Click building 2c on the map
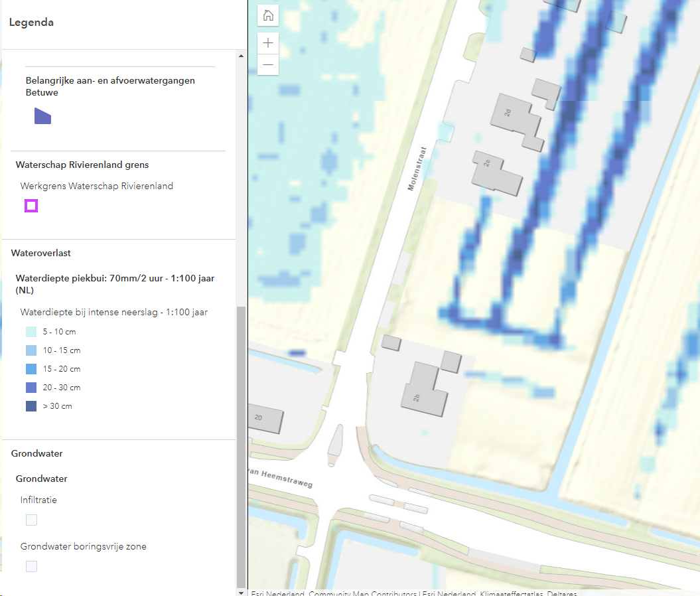Image resolution: width=700 pixels, height=596 pixels. click(x=496, y=173)
